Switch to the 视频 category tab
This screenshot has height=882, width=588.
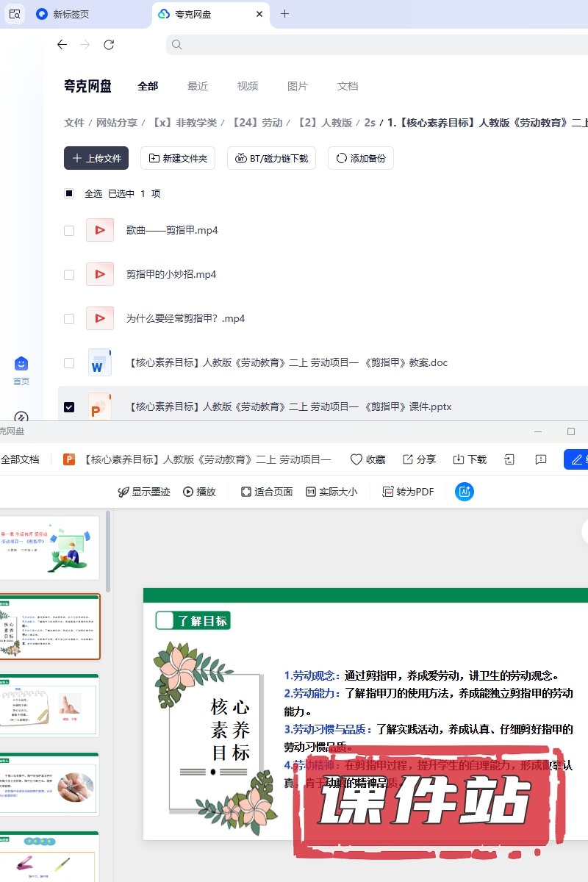pos(248,86)
